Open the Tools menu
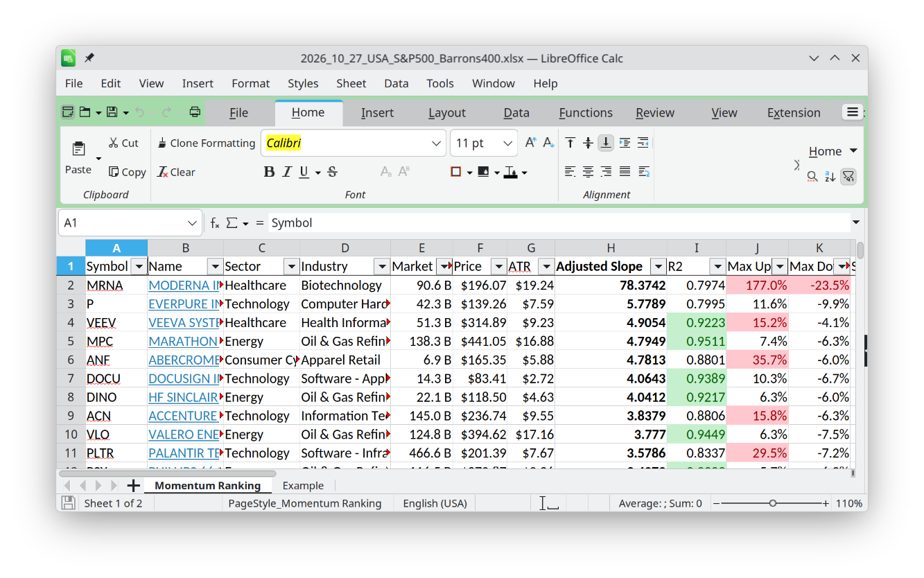This screenshot has width=924, height=578. (x=440, y=83)
